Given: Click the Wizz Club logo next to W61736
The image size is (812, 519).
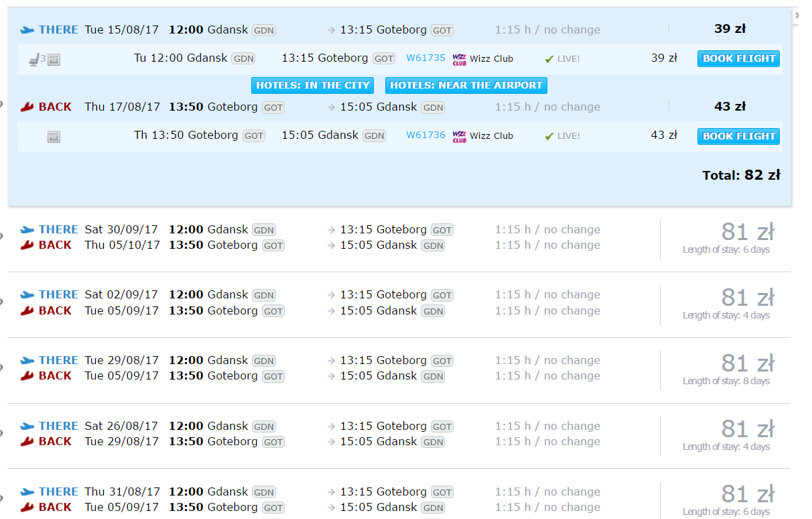Looking at the screenshot, I should point(460,136).
